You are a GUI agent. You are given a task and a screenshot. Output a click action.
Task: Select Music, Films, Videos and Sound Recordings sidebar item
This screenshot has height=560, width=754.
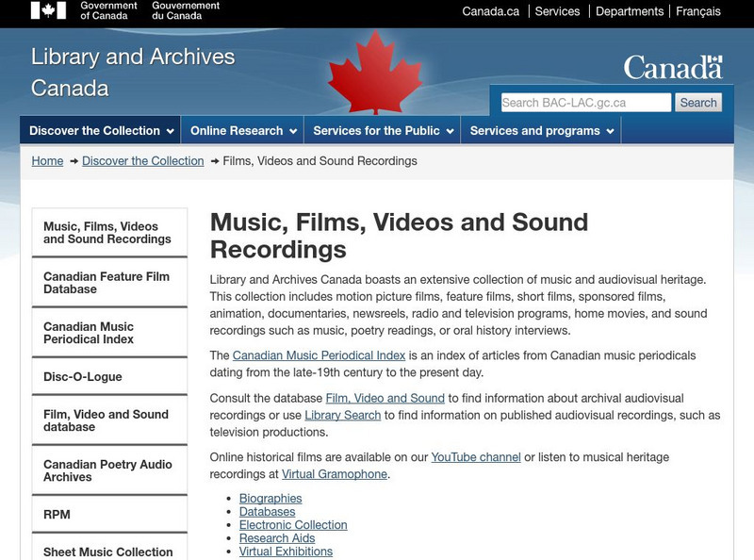(x=109, y=232)
